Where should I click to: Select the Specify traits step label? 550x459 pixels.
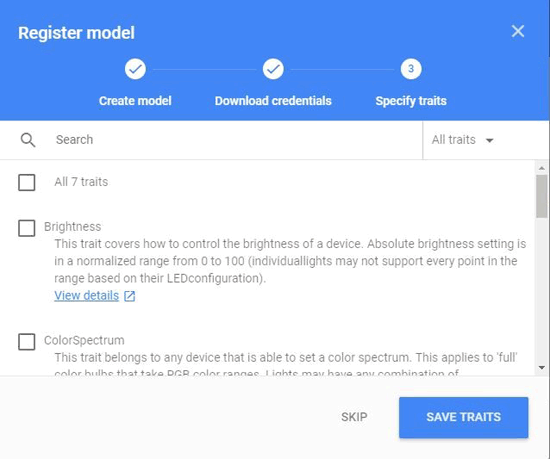[x=411, y=101]
